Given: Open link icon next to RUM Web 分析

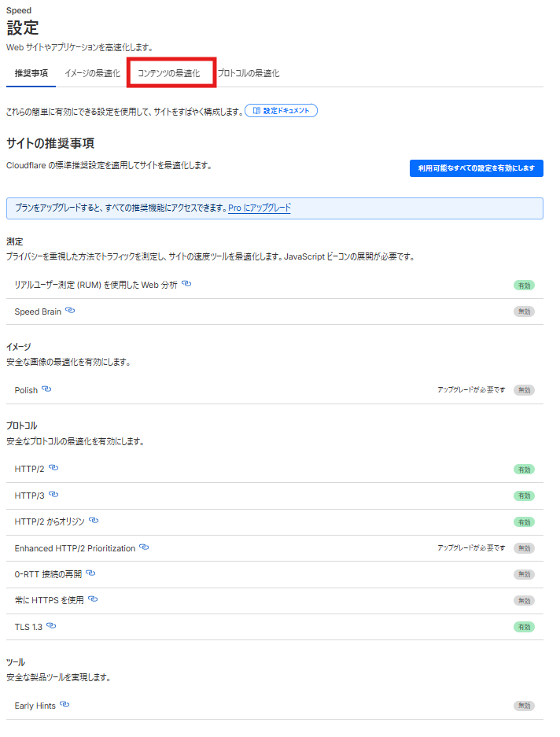Looking at the screenshot, I should [x=186, y=283].
